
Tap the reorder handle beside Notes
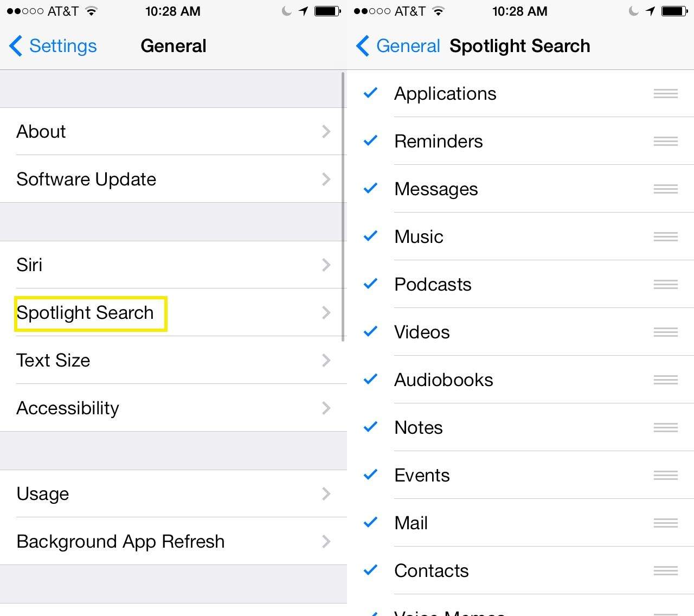pyautogui.click(x=665, y=428)
